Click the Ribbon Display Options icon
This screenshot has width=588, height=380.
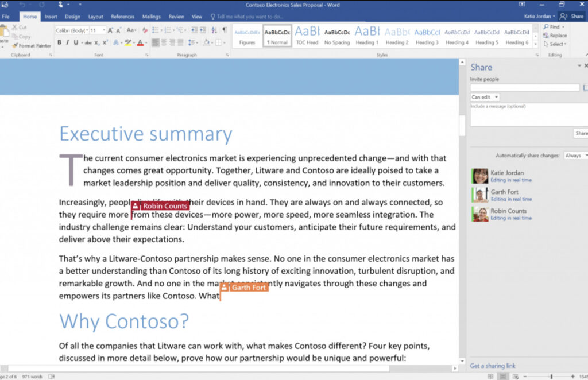[x=522, y=5]
